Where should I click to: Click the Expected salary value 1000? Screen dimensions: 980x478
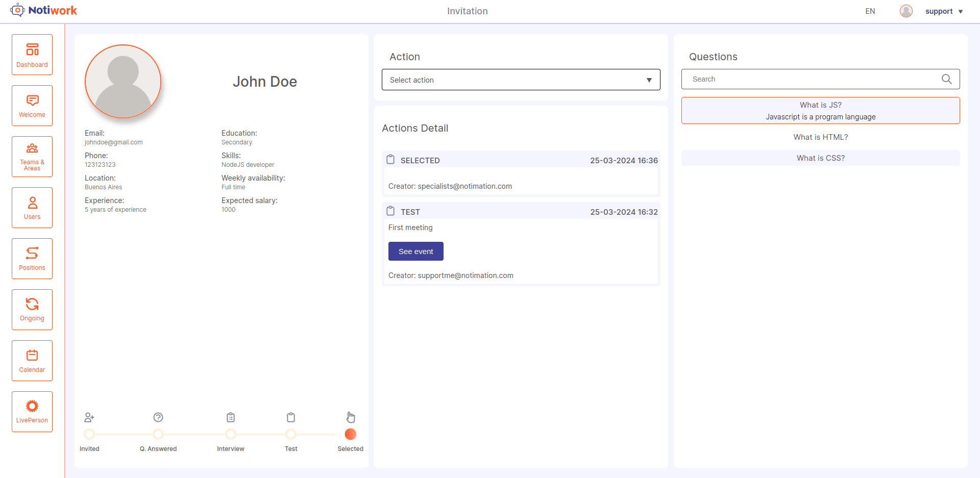click(228, 210)
